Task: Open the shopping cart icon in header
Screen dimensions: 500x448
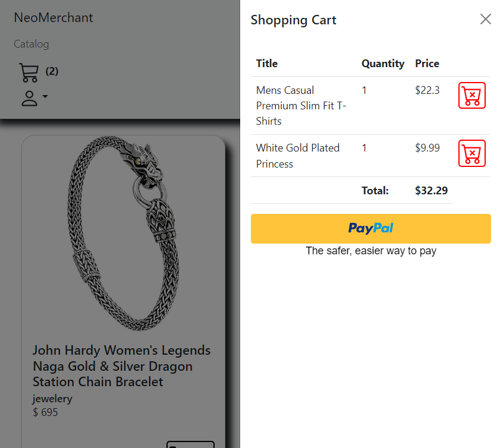Action: (x=29, y=72)
